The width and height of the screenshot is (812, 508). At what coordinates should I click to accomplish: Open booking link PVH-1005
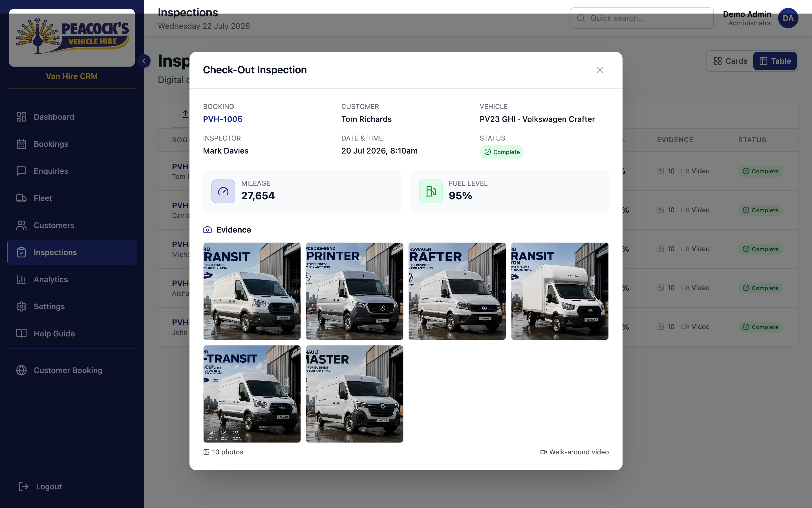222,119
